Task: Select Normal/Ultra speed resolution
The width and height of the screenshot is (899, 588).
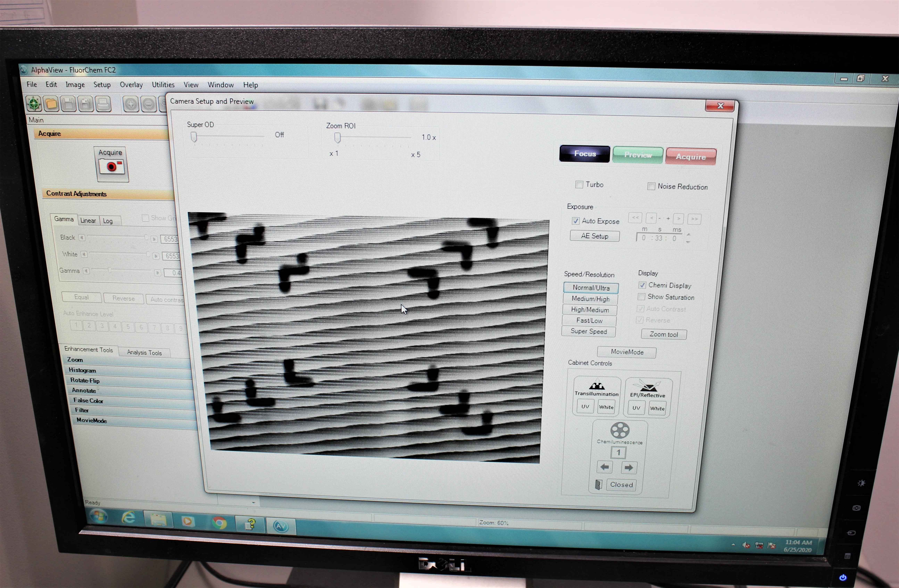Action: click(591, 288)
